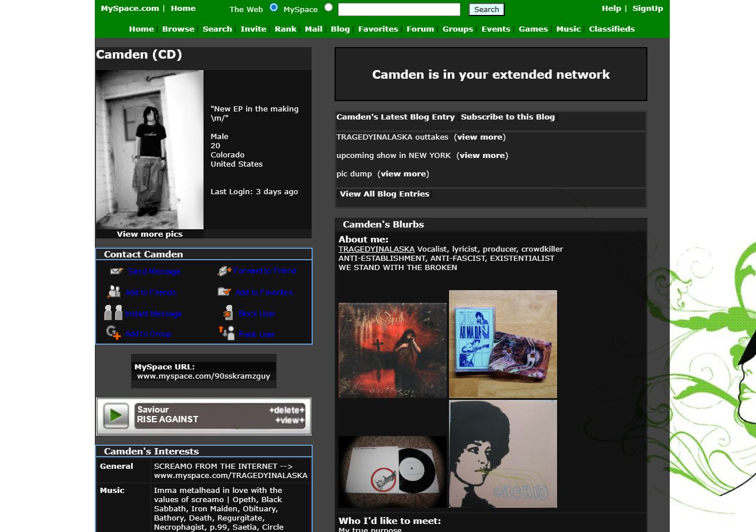Viewport: 756px width, 532px height.
Task: Click the Instant Message people icon
Action: [113, 313]
